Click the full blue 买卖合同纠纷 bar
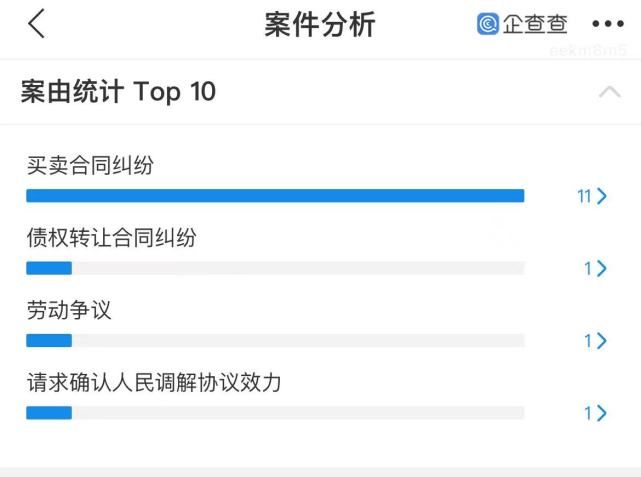Screen dimensions: 641x477 [275, 196]
